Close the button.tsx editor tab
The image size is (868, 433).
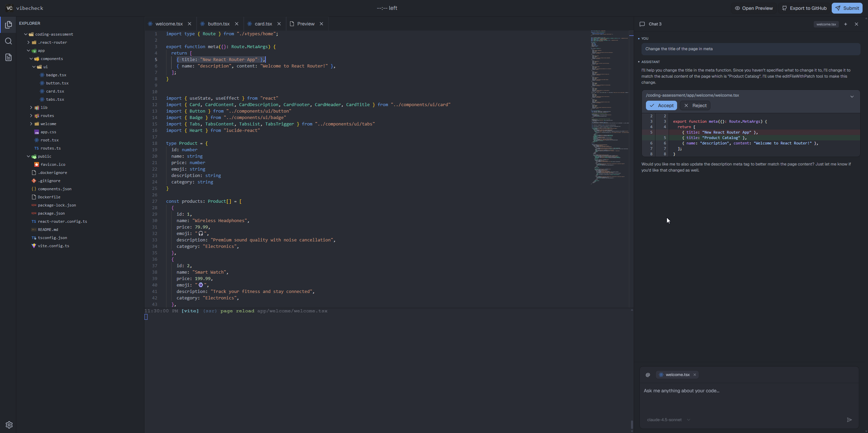click(x=237, y=24)
